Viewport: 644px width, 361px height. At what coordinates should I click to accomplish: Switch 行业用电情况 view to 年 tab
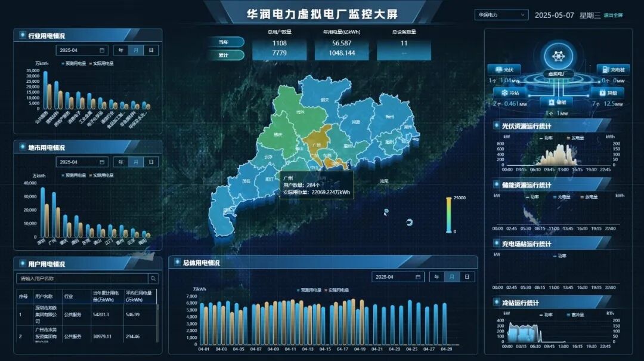coord(121,50)
